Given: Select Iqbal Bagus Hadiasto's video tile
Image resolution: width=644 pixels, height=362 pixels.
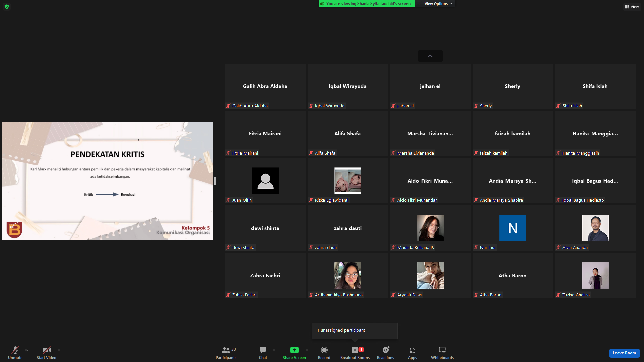Looking at the screenshot, I should [x=595, y=181].
